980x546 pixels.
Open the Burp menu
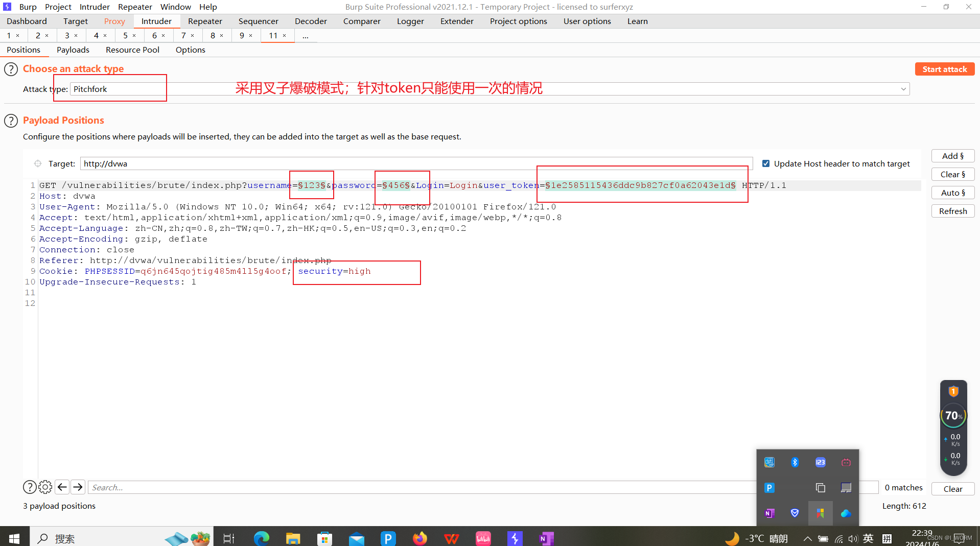[28, 7]
